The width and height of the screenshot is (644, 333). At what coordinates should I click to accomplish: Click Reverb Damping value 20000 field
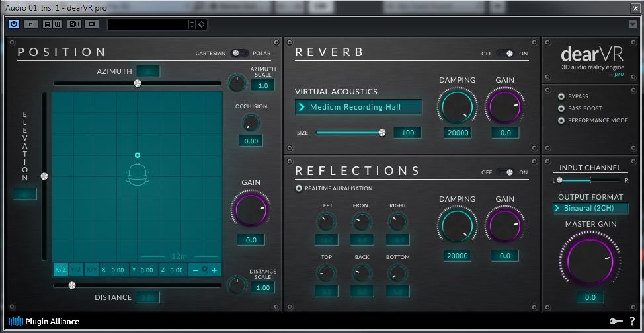(458, 133)
